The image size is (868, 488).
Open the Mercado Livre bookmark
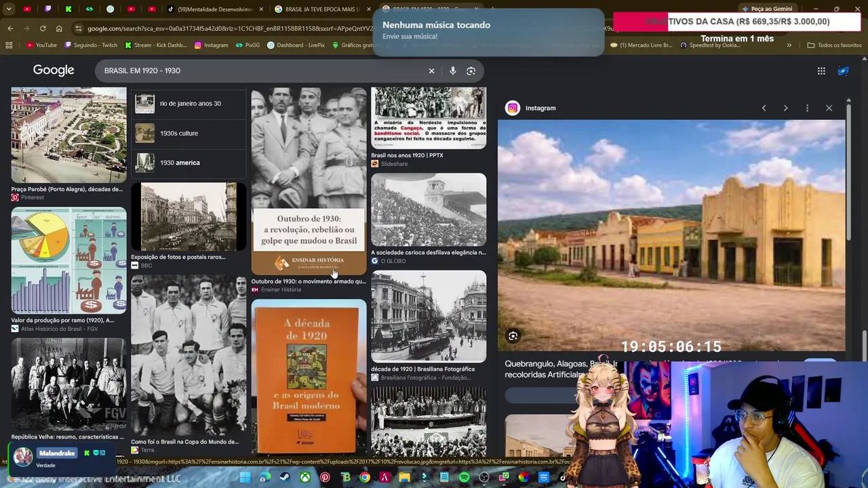[x=641, y=45]
